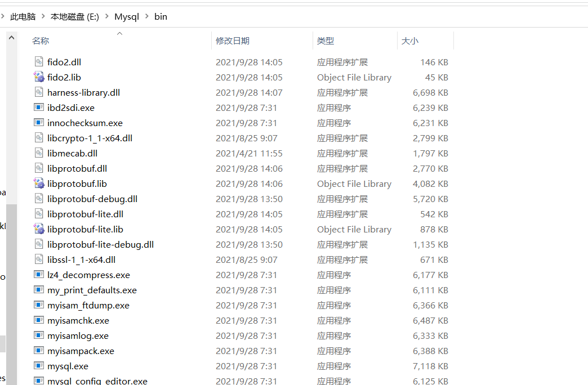The width and height of the screenshot is (588, 385).
Task: Expand the chevron after 此电脑 in breadcrumb
Action: (x=43, y=16)
